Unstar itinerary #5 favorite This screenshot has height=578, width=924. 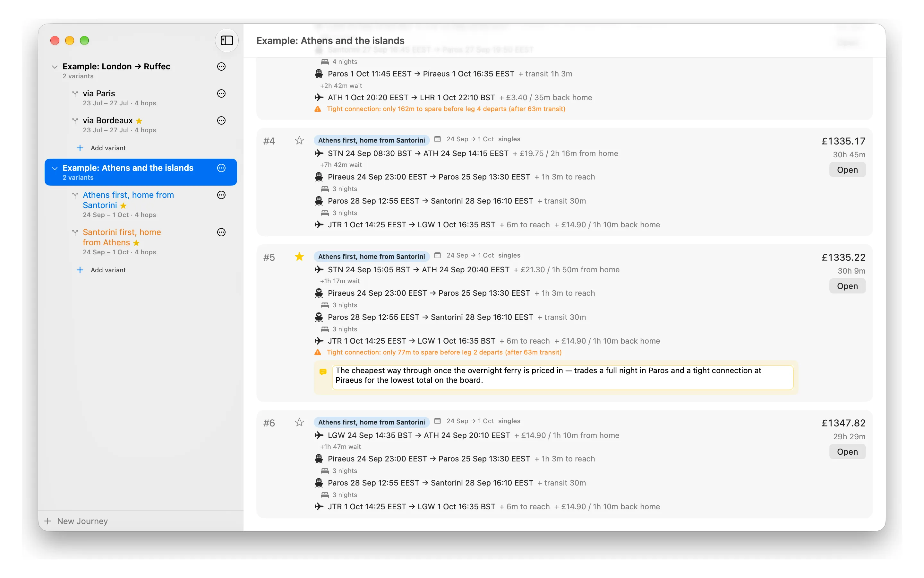tap(299, 257)
